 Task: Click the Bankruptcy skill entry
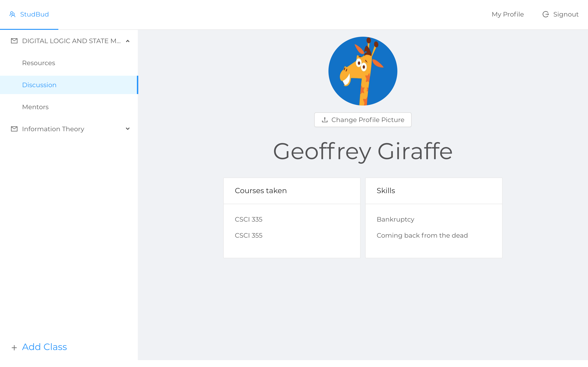pos(395,220)
